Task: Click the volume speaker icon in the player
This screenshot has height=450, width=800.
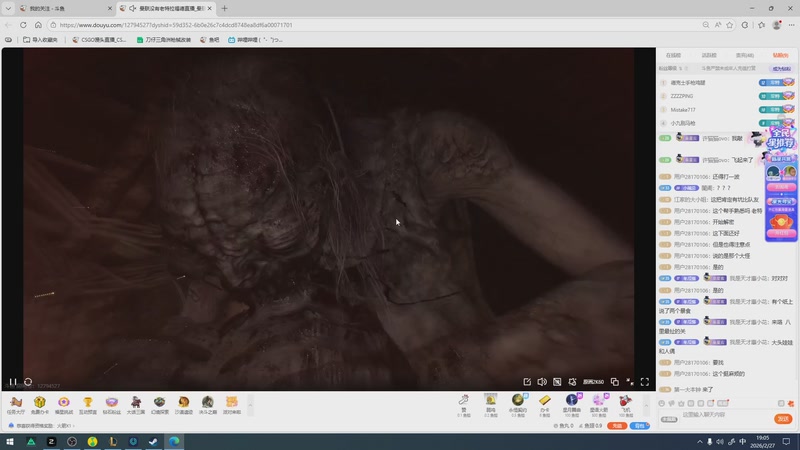Action: (542, 382)
